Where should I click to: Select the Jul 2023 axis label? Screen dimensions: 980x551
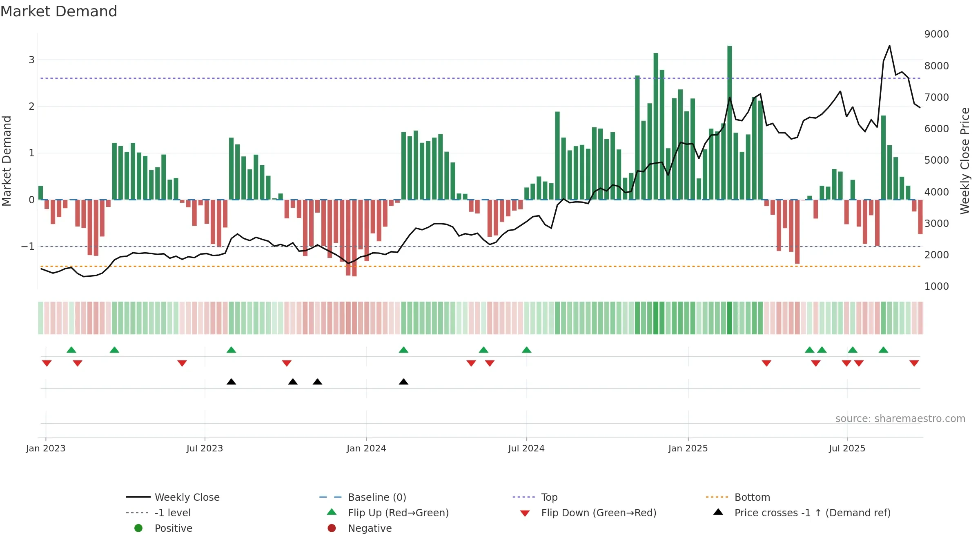click(x=205, y=448)
